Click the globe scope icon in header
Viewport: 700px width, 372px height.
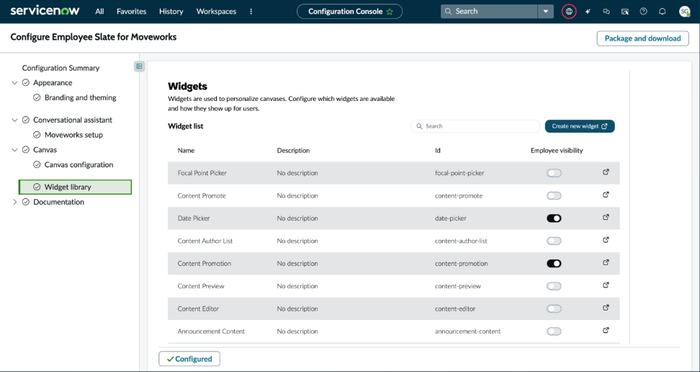click(569, 12)
